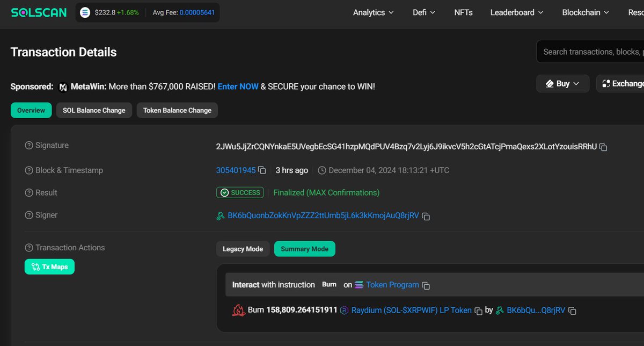
Task: Click the December 04, 2024 timestamp
Action: click(x=389, y=170)
